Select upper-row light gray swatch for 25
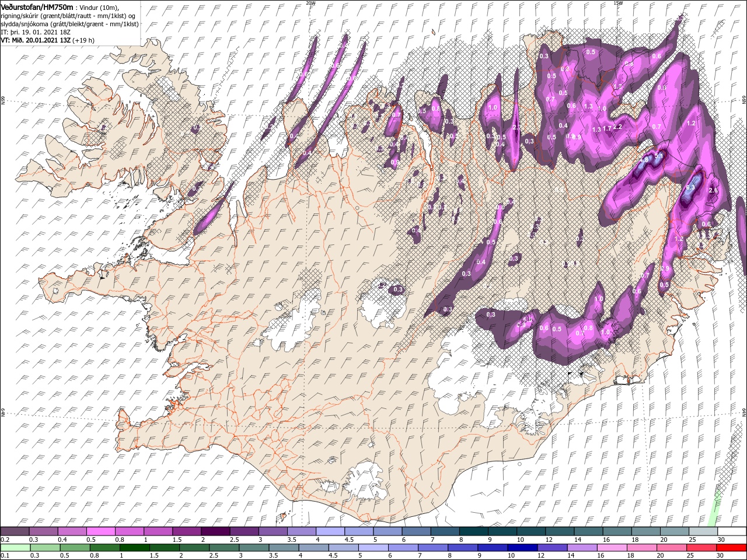Screen dimensions: 747x560 [703, 531]
